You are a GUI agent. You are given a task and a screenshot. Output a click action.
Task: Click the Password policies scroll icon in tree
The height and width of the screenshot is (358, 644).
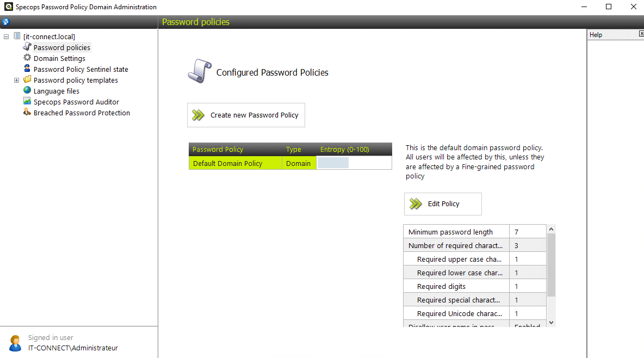(x=27, y=47)
